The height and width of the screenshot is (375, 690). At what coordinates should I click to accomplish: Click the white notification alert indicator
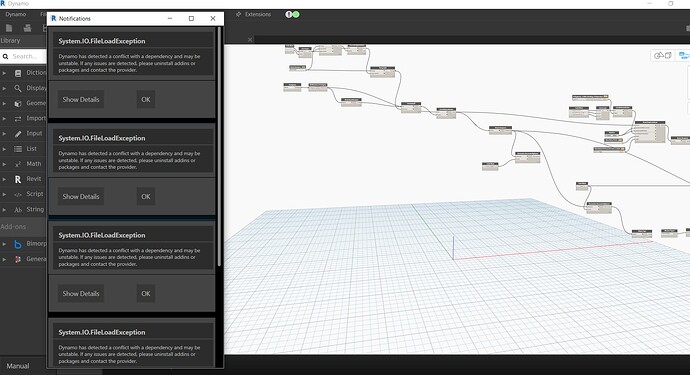point(289,15)
